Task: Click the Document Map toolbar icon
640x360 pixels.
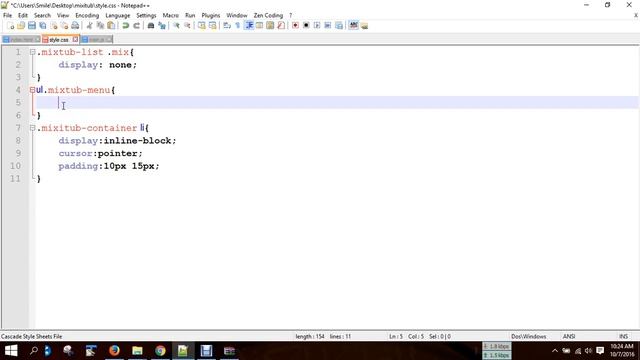Action: [x=270, y=26]
